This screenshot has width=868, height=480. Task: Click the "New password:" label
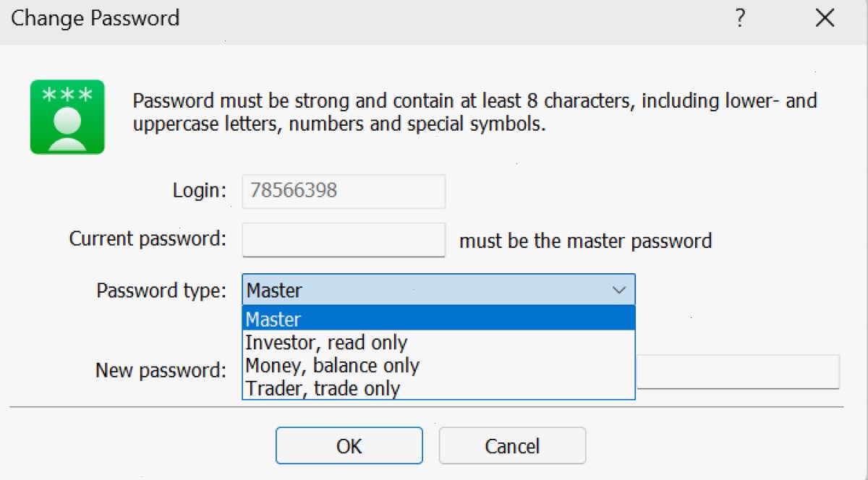pyautogui.click(x=161, y=371)
